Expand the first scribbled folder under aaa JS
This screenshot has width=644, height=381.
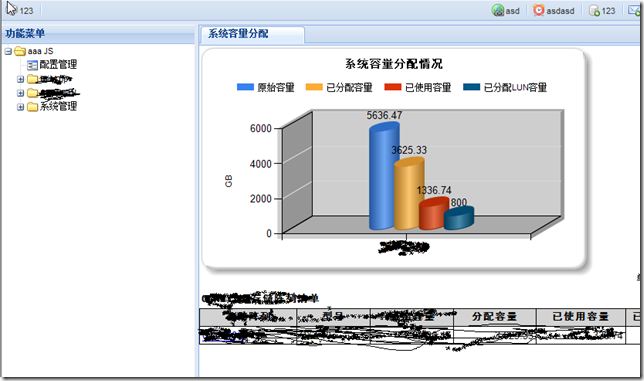[20, 79]
